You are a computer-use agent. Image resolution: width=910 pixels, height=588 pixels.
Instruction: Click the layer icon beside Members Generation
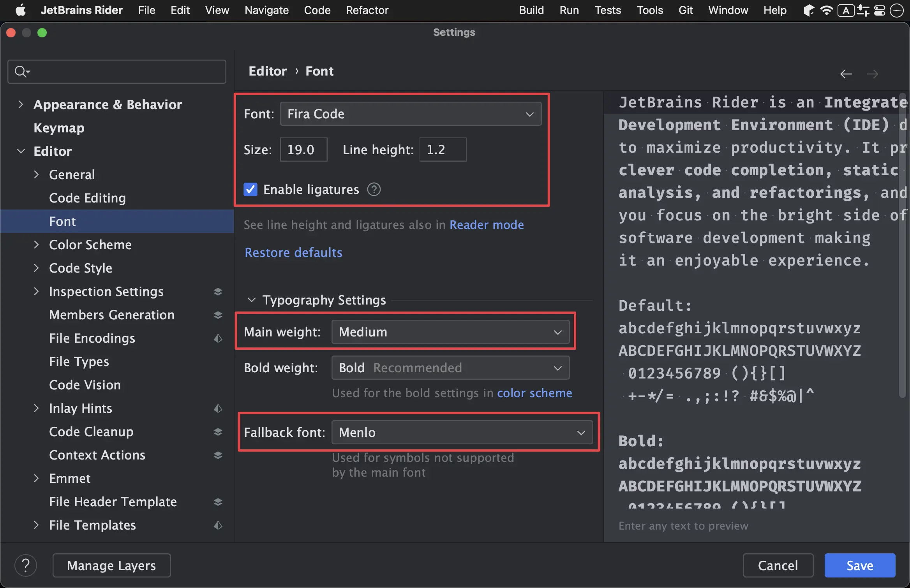[x=218, y=315]
